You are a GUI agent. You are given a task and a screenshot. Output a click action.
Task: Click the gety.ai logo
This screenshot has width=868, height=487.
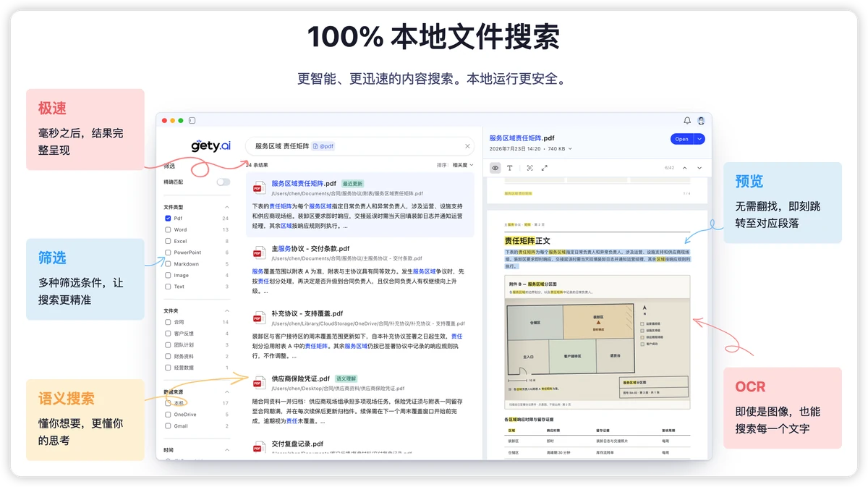(210, 145)
